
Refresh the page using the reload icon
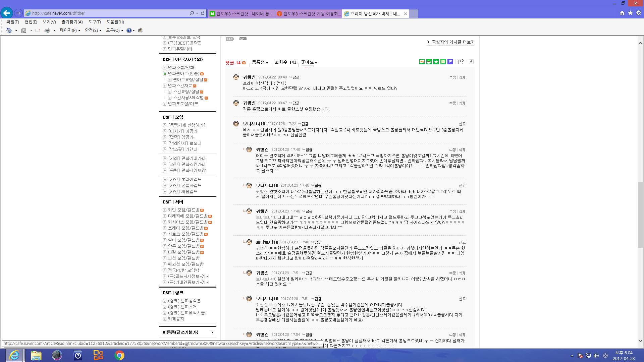click(x=203, y=13)
